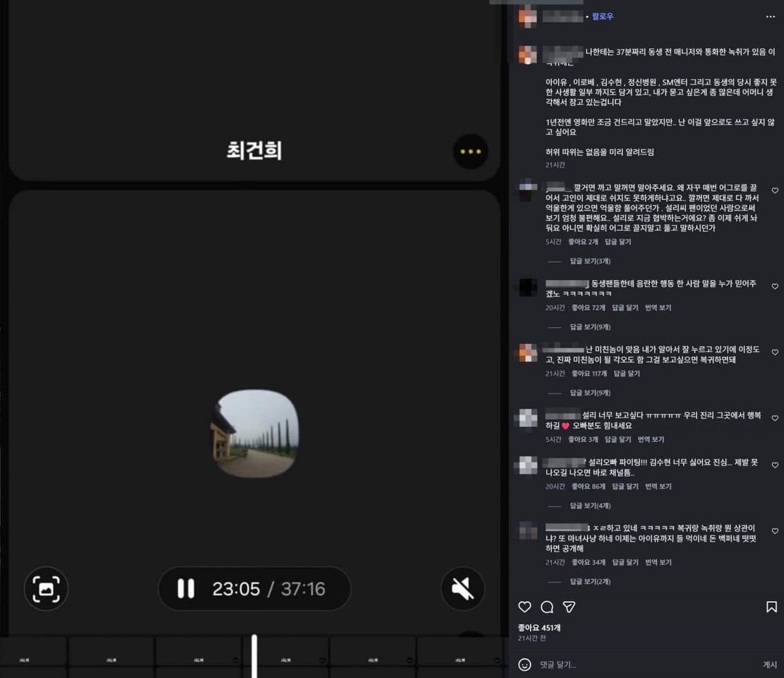This screenshot has height=678, width=784.
Task: Click 답글 달기 next to 좋아요 2개
Action: 618,242
